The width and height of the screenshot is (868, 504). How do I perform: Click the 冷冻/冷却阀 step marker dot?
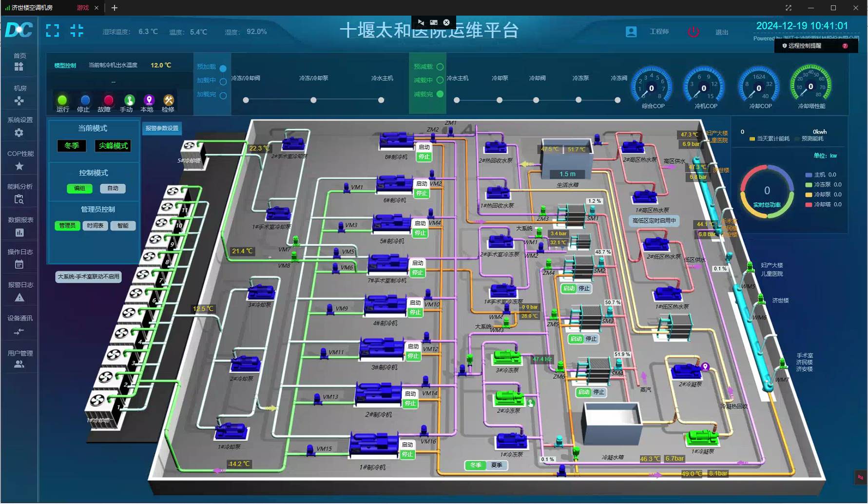pyautogui.click(x=246, y=100)
